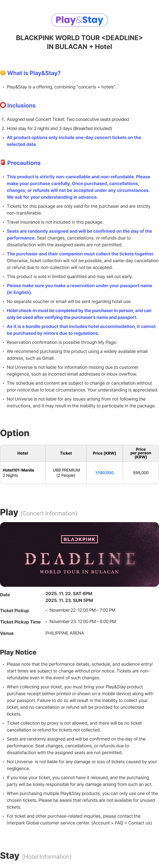Click the BLACKPINK logo in the banner

point(79,539)
